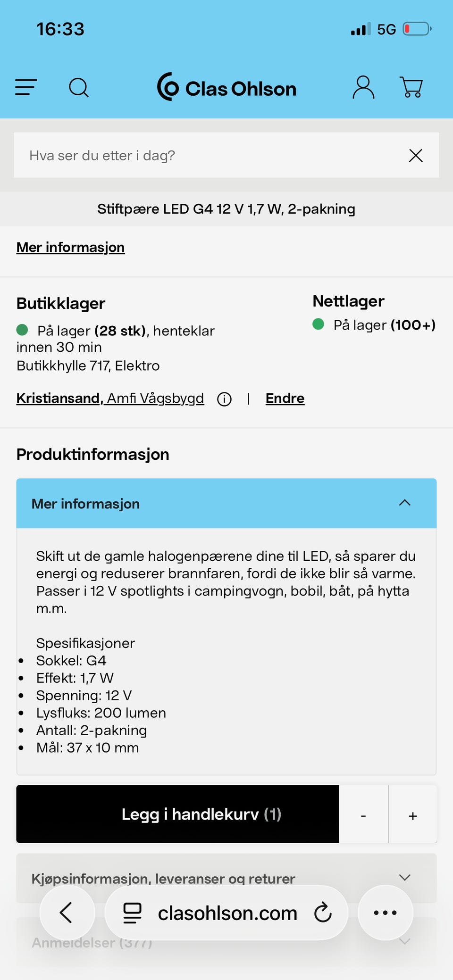
Task: Click the Clas Ohlson logo
Action: coord(226,88)
